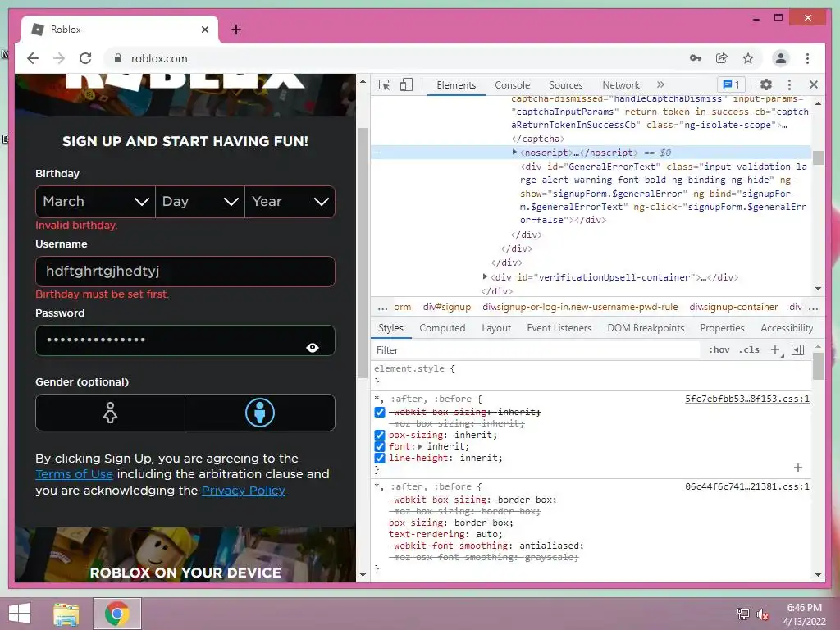Open DevTools customize three-dot menu
This screenshot has width=840, height=630.
[789, 84]
